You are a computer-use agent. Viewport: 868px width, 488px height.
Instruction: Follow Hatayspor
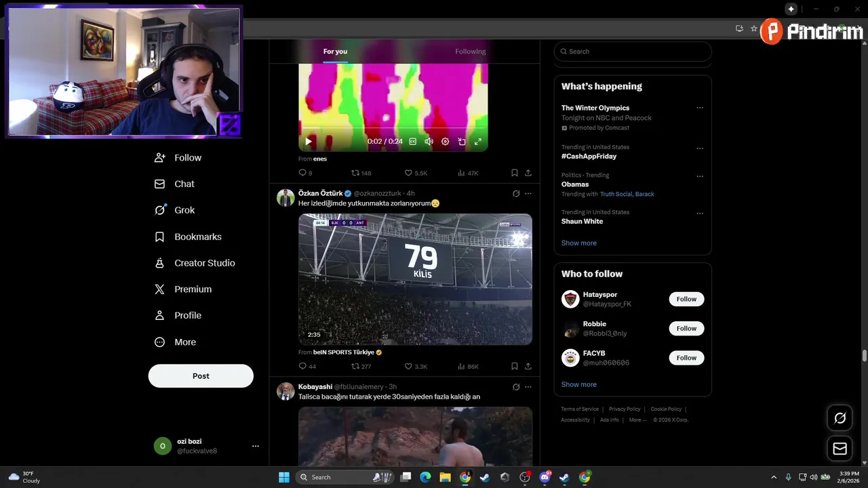point(686,299)
